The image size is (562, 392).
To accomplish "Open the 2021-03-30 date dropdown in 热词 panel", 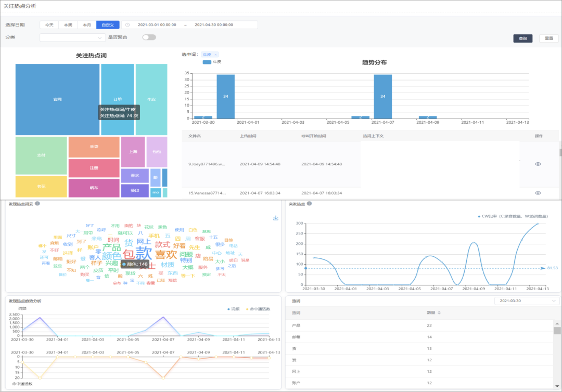I will (x=527, y=301).
